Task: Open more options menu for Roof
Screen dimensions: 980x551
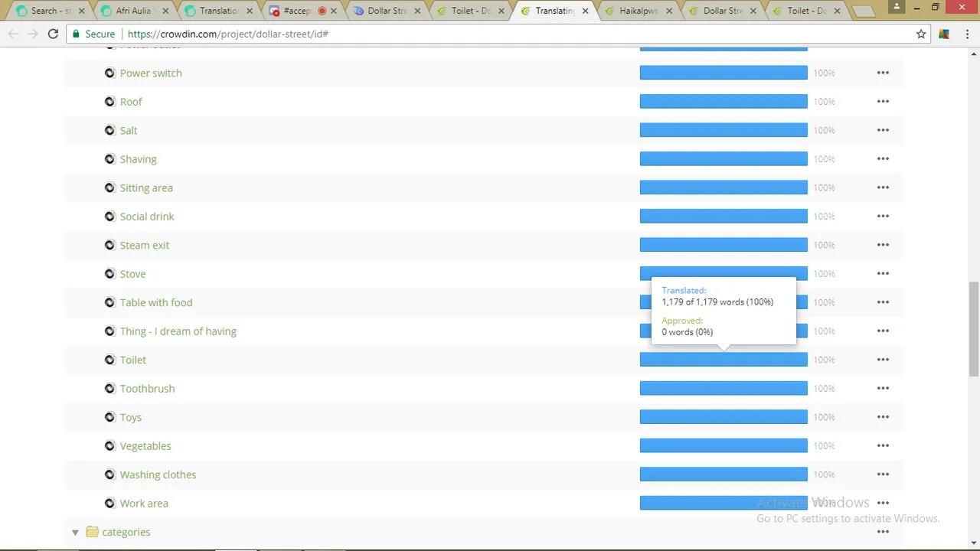Action: pyautogui.click(x=883, y=102)
